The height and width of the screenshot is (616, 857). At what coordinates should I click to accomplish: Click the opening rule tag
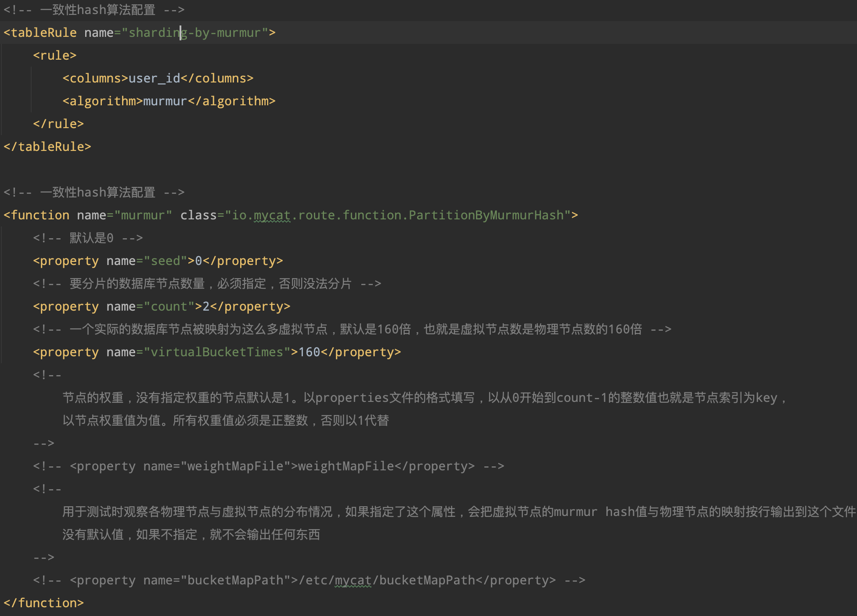click(55, 56)
